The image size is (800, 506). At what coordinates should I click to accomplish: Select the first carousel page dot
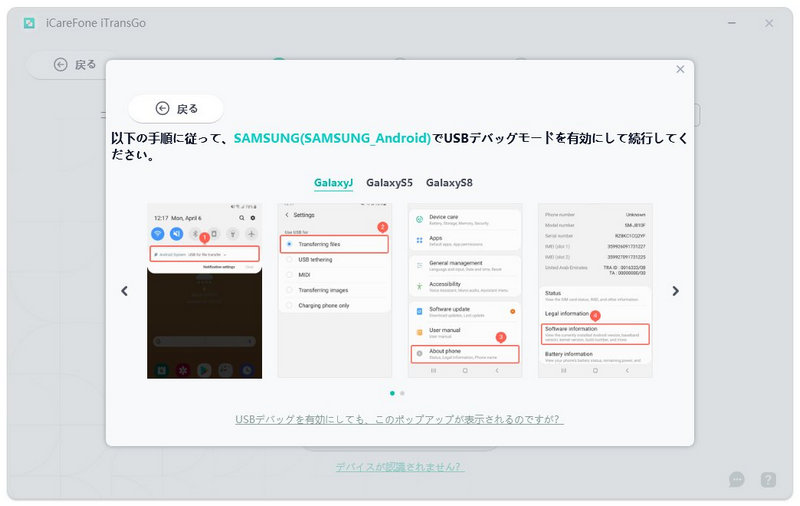[x=392, y=393]
